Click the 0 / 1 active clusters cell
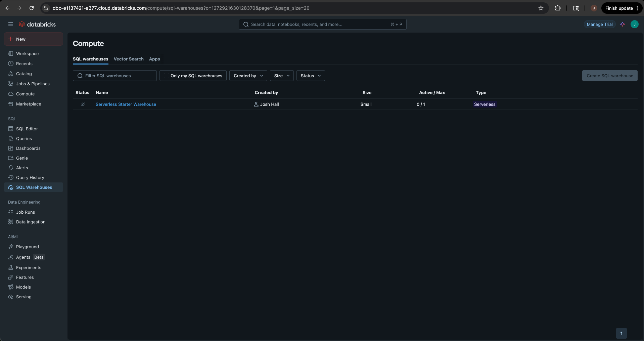The height and width of the screenshot is (341, 644). pos(421,104)
